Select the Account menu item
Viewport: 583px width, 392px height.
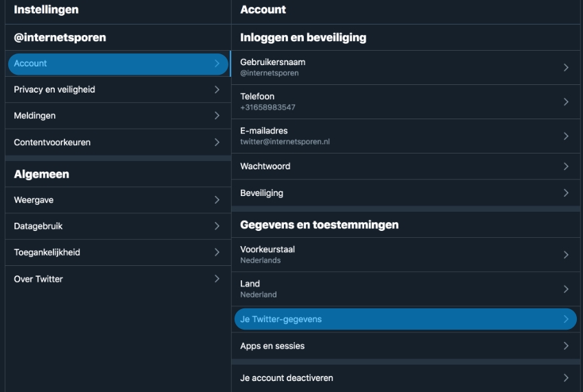(x=118, y=64)
